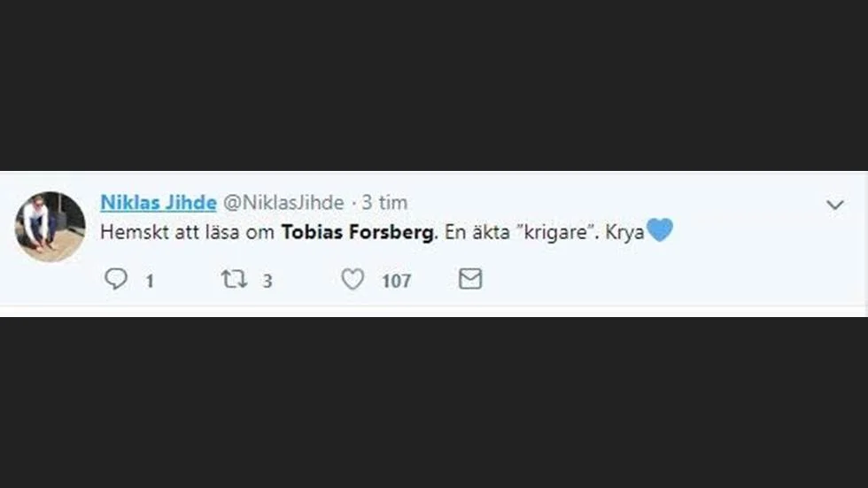Click the bold Tobias Forsberg text
The height and width of the screenshot is (488, 868).
pyautogui.click(x=358, y=232)
